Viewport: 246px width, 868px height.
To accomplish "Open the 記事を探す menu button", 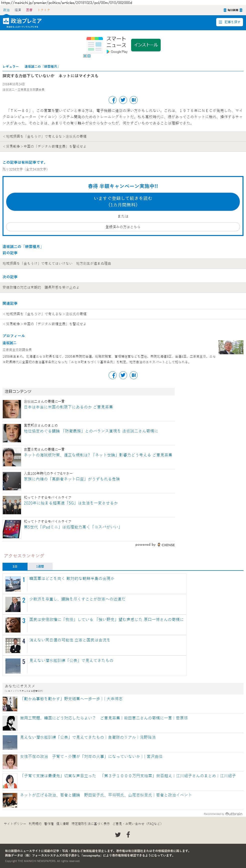I will click(229, 22).
